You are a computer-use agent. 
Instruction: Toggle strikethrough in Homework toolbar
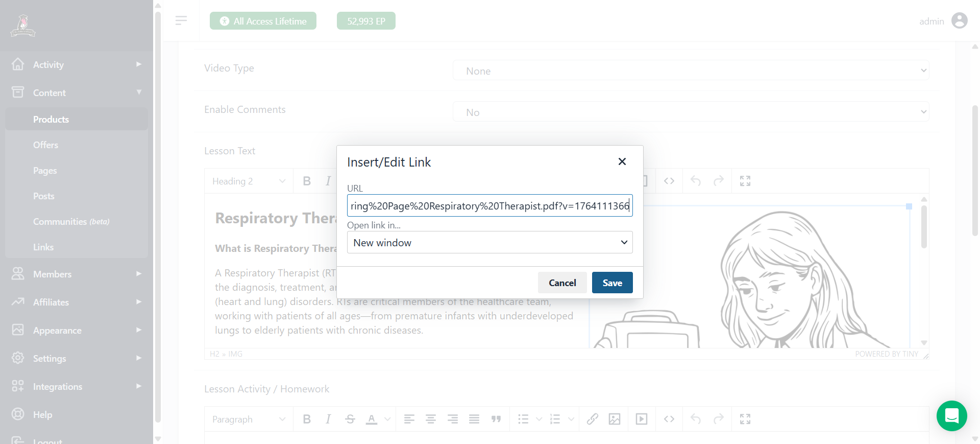[x=350, y=419]
